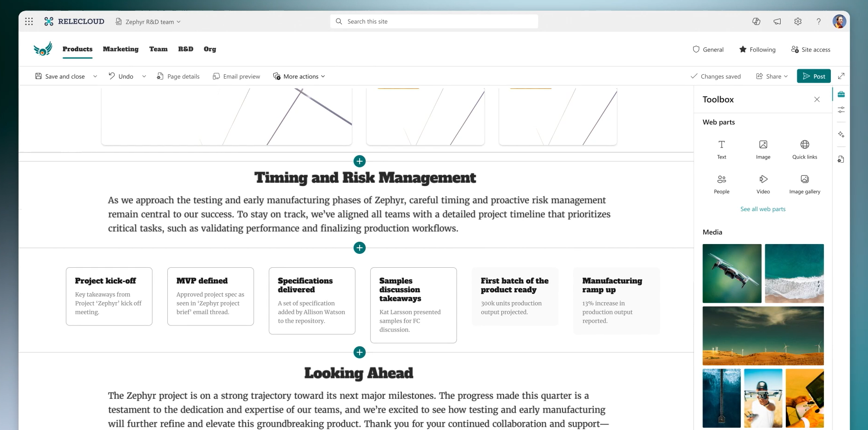Click See all web parts link
The width and height of the screenshot is (868, 430).
(x=763, y=209)
